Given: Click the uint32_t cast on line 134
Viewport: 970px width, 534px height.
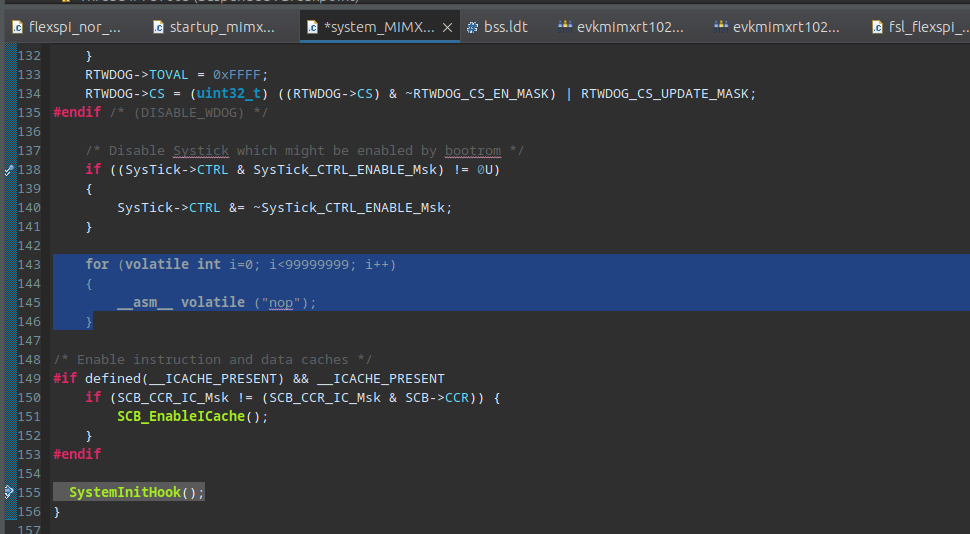Looking at the screenshot, I should coord(231,94).
